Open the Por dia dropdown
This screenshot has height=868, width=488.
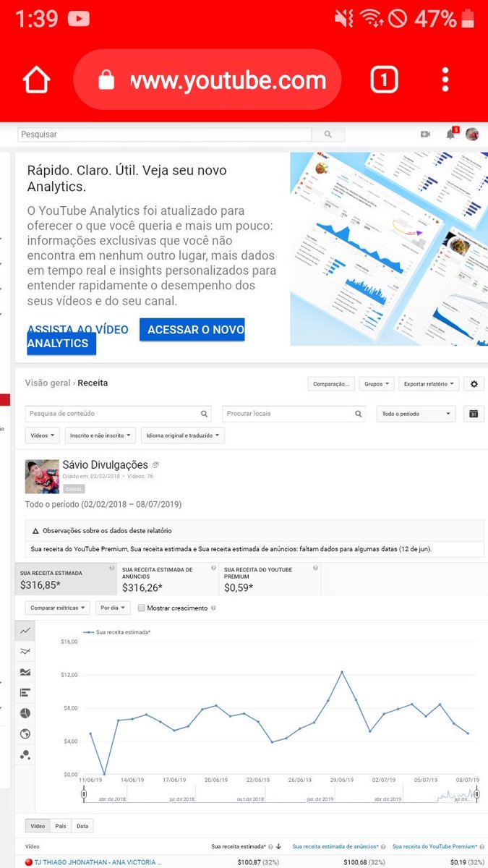113,608
